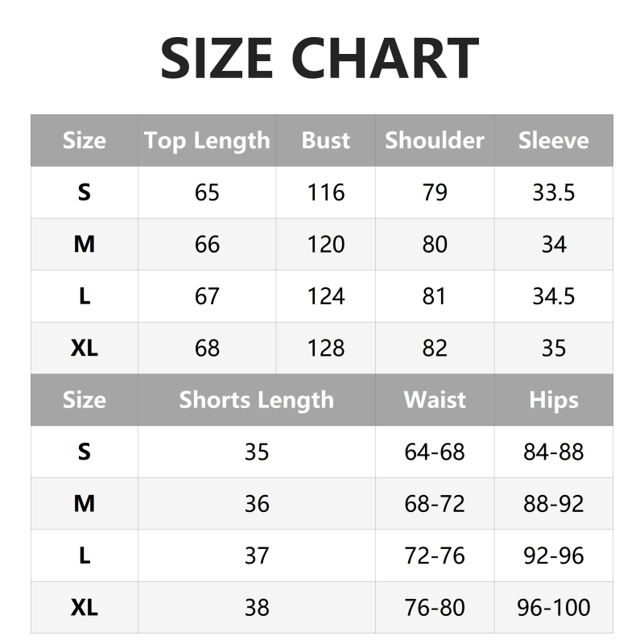Select the sleeve value 34.5
Viewport: 644px width, 644px height.
pos(553,296)
